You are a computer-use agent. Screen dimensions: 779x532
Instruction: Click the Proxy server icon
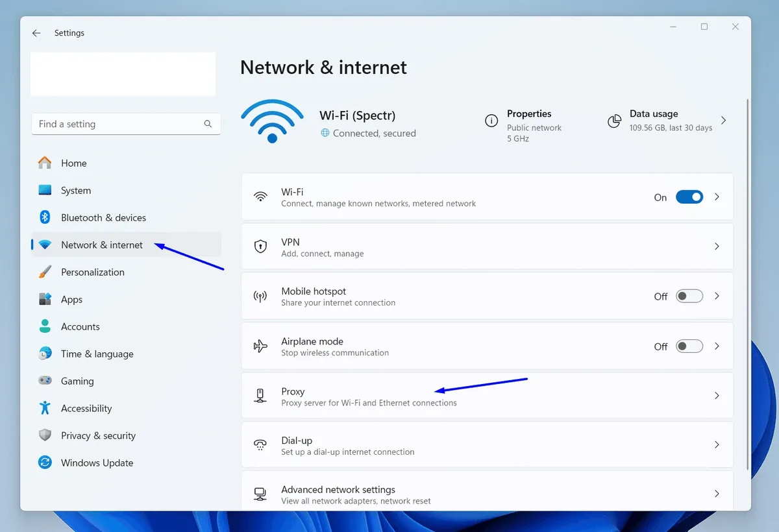pyautogui.click(x=260, y=396)
